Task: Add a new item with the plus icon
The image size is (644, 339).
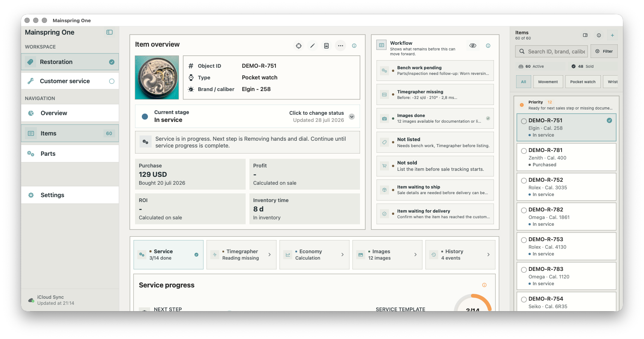Action: point(612,35)
